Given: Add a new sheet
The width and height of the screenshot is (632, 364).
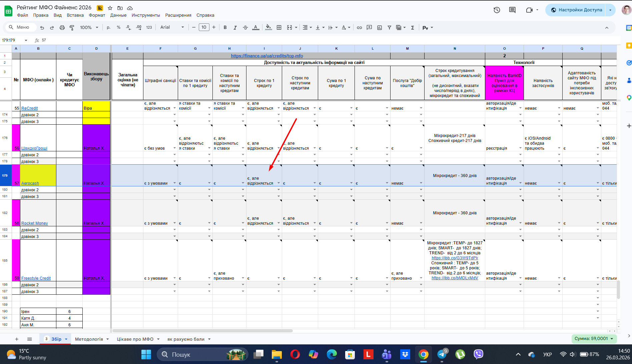Looking at the screenshot, I should click(17, 339).
